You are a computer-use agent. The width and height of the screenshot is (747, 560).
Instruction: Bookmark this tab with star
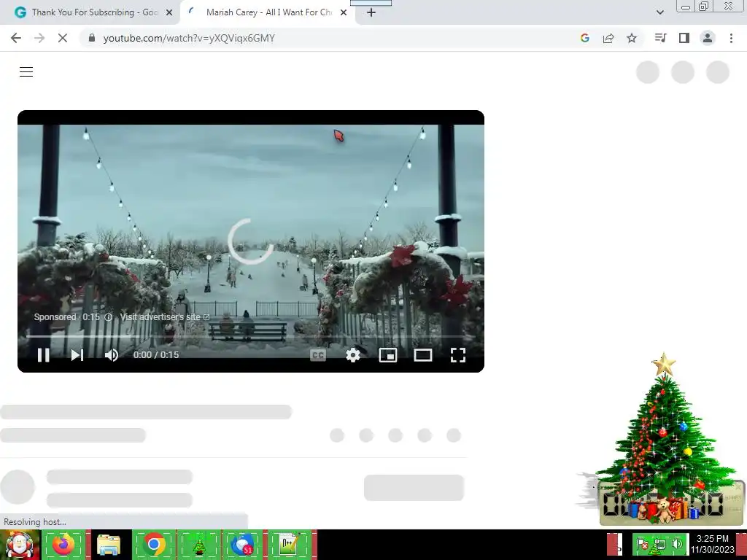[x=632, y=38]
